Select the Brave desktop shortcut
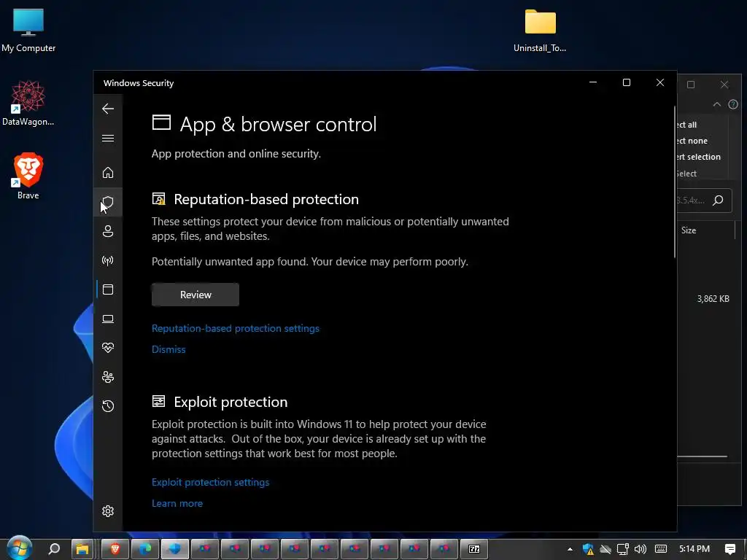 click(x=28, y=176)
